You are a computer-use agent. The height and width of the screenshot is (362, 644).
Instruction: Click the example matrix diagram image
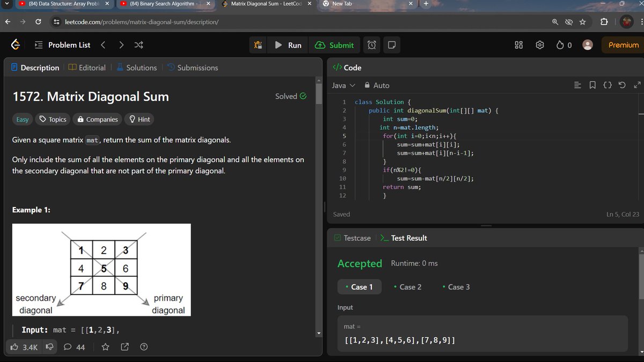click(x=101, y=270)
